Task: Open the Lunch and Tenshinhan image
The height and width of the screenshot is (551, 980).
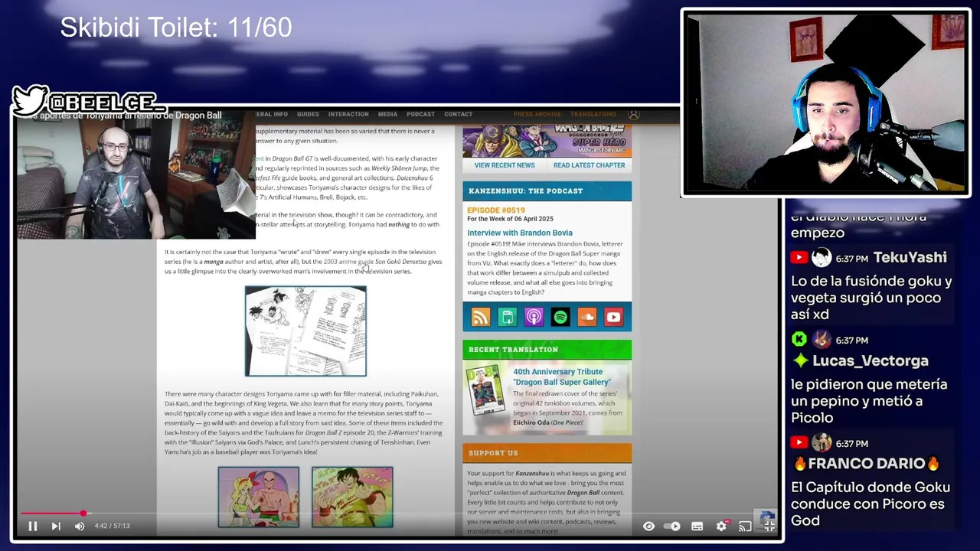Action: 259,497
